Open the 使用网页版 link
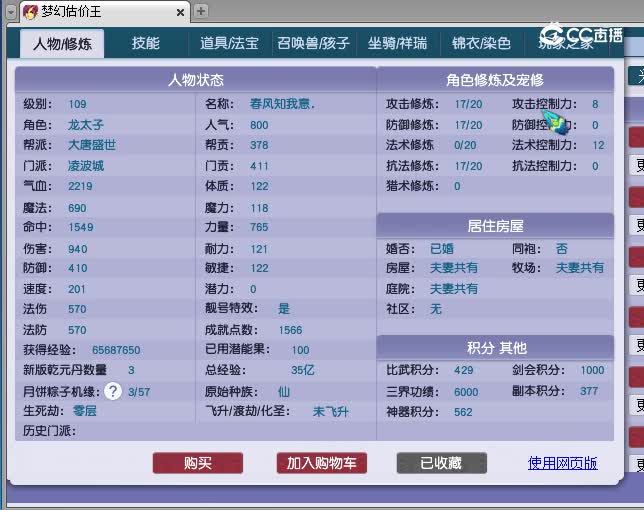This screenshot has height=510, width=644. point(562,463)
